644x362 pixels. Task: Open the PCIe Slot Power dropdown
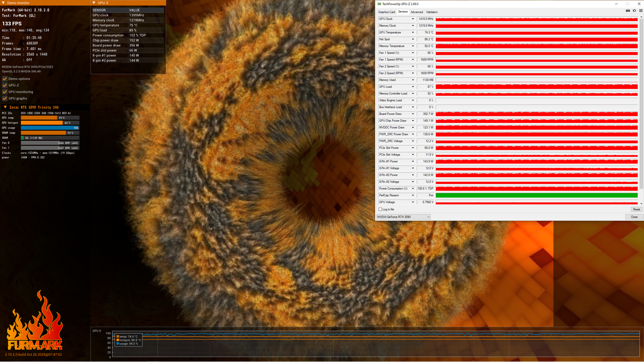coord(413,148)
